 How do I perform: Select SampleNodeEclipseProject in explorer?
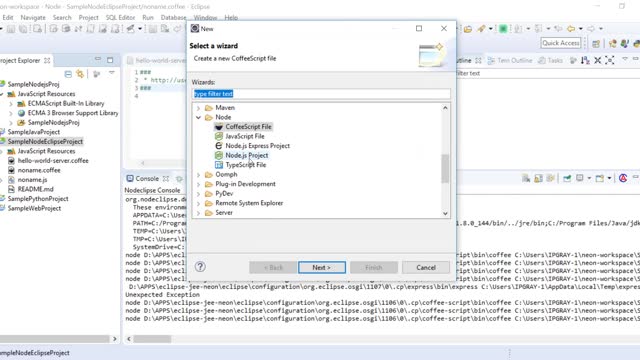[45, 142]
